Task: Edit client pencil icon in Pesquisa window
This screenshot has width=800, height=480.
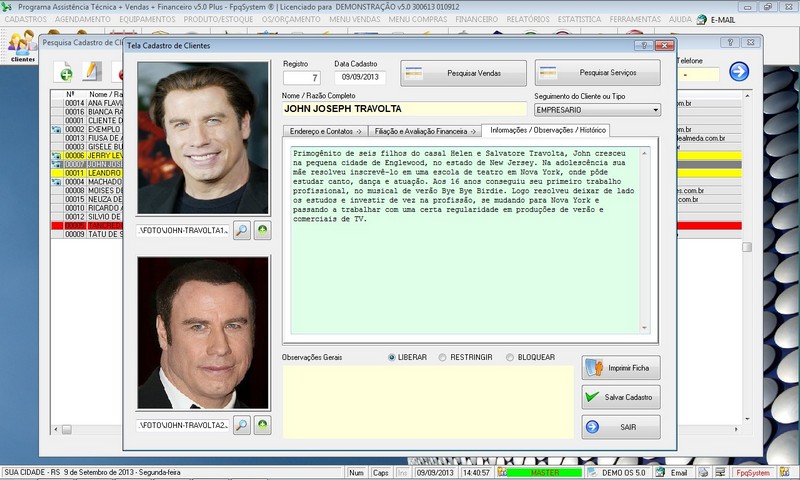Action: tap(92, 72)
